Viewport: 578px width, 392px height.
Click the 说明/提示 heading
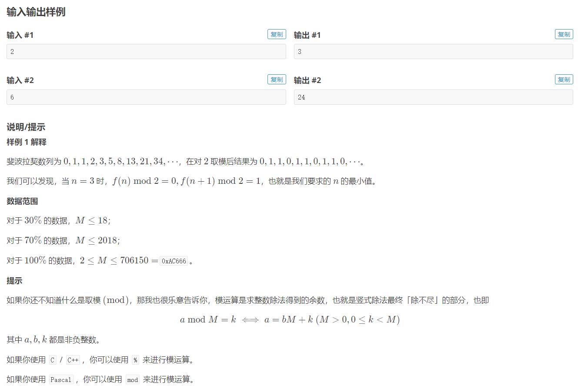pos(26,127)
